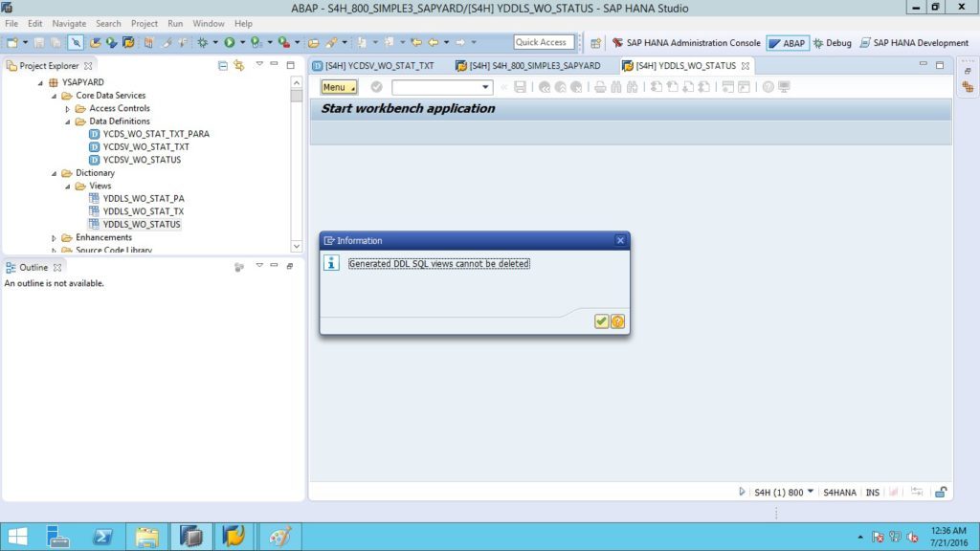The image size is (980, 551).
Task: Click Project Explorer scrollbar down arrow
Action: pyautogui.click(x=297, y=246)
